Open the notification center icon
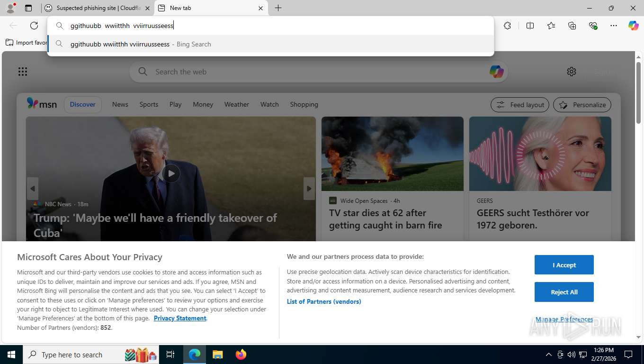This screenshot has width=644, height=364. pos(628,355)
